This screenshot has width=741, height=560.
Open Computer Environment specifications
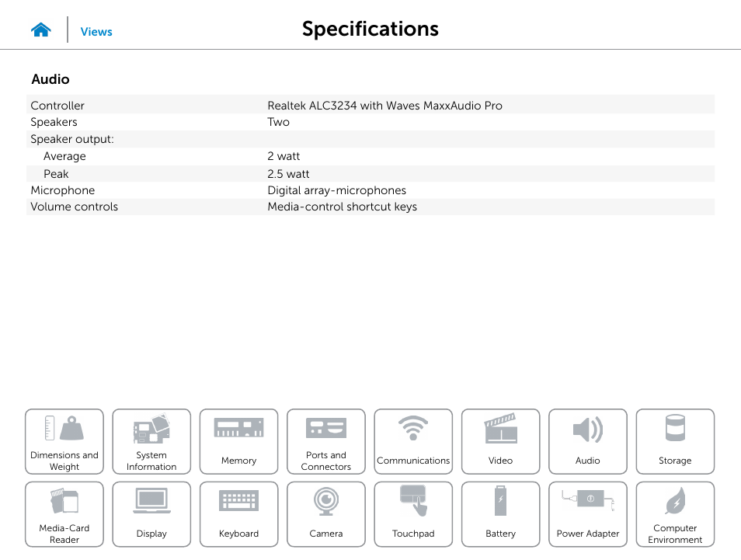click(675, 514)
